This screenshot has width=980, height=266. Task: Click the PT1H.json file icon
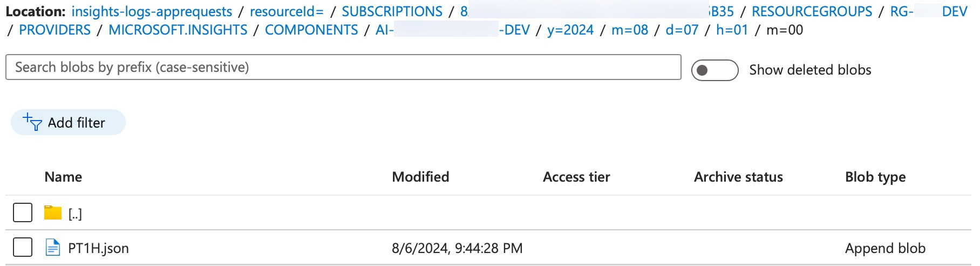click(x=53, y=248)
